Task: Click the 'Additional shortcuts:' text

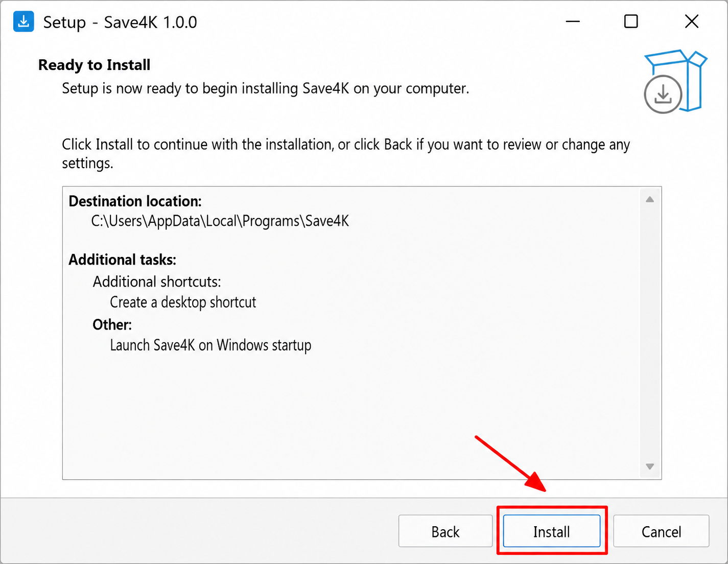Action: [x=157, y=282]
